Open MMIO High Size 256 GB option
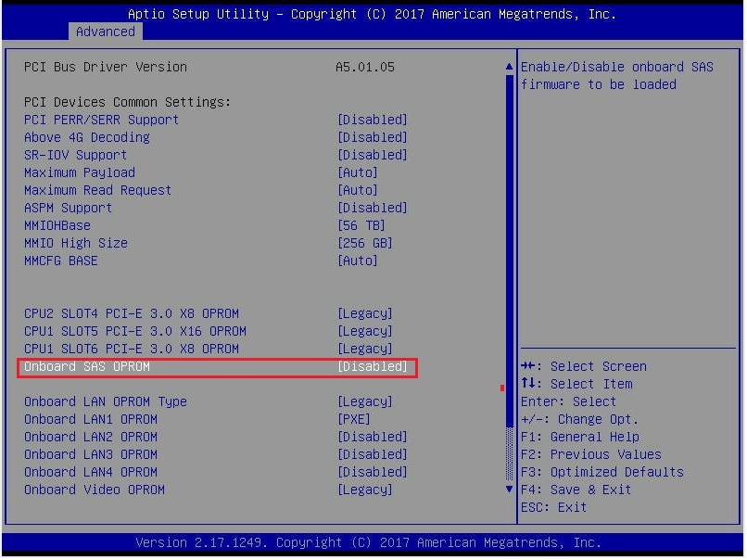The image size is (747, 560). 364,243
